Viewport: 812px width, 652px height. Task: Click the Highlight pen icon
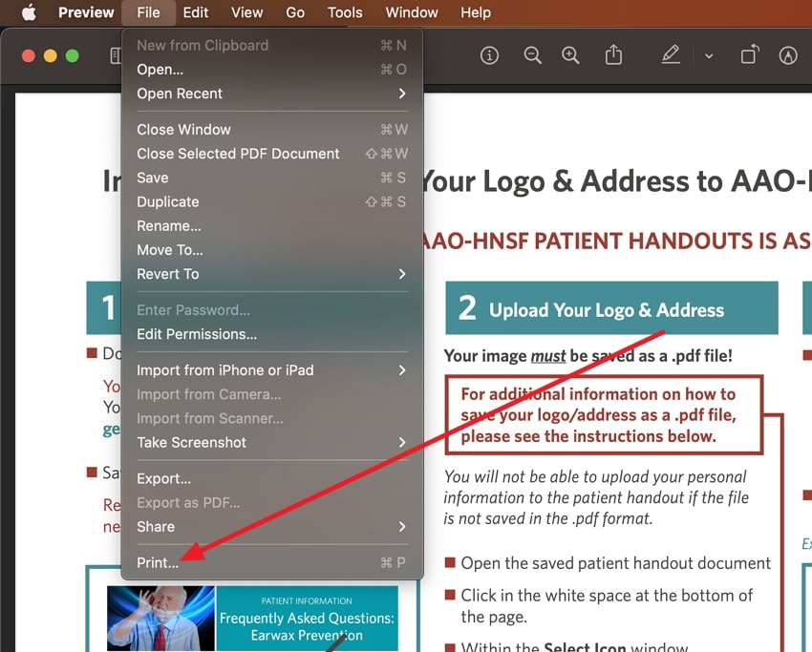pyautogui.click(x=671, y=54)
